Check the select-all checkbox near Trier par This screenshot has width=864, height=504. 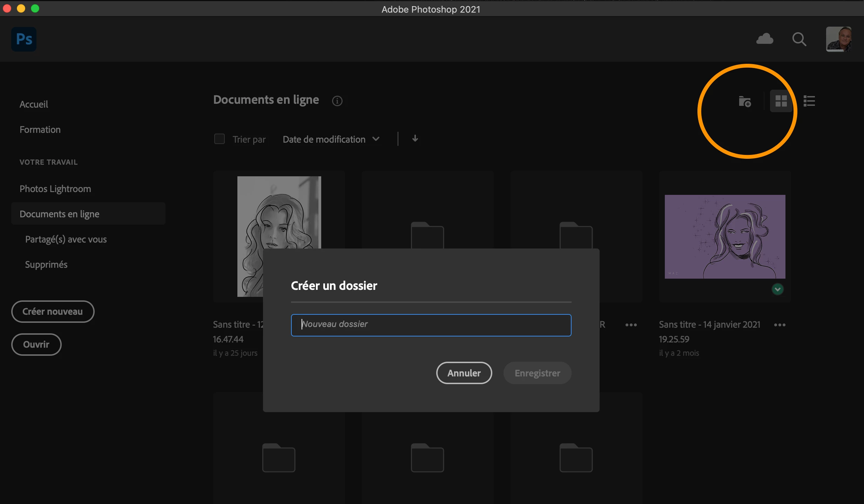tap(220, 139)
